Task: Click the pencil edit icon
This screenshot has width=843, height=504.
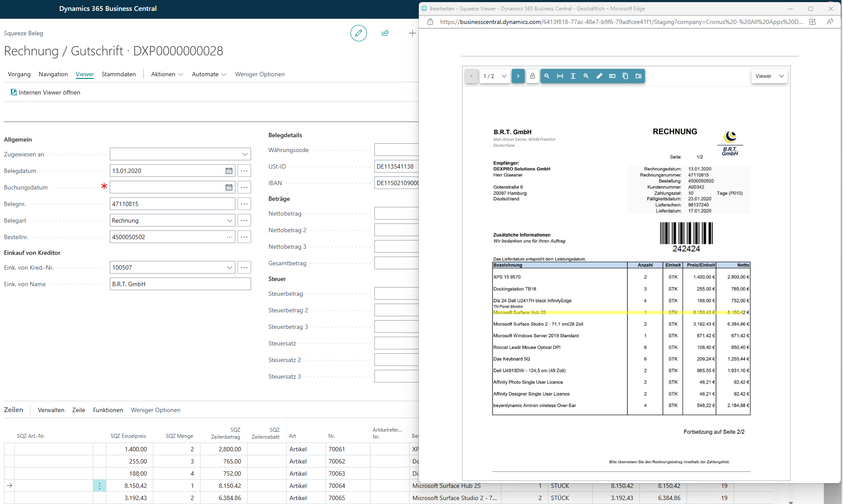Action: coord(358,33)
